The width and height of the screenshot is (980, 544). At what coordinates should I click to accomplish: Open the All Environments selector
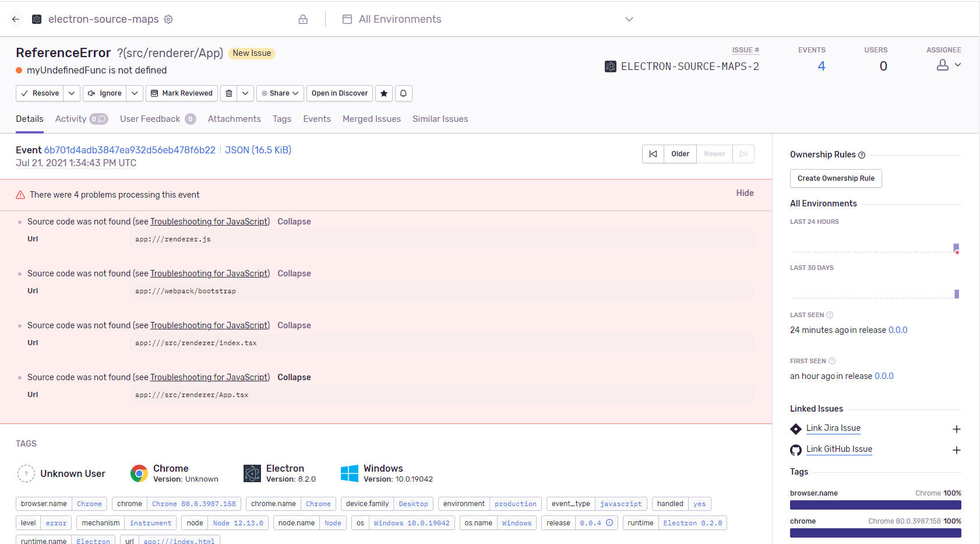(488, 19)
